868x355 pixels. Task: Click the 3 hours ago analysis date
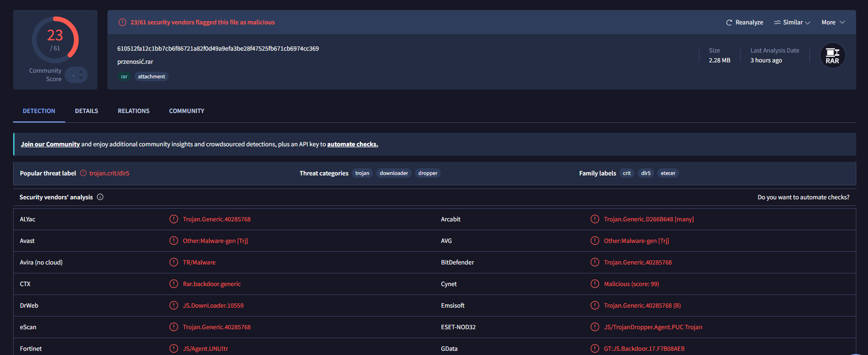[x=766, y=60]
